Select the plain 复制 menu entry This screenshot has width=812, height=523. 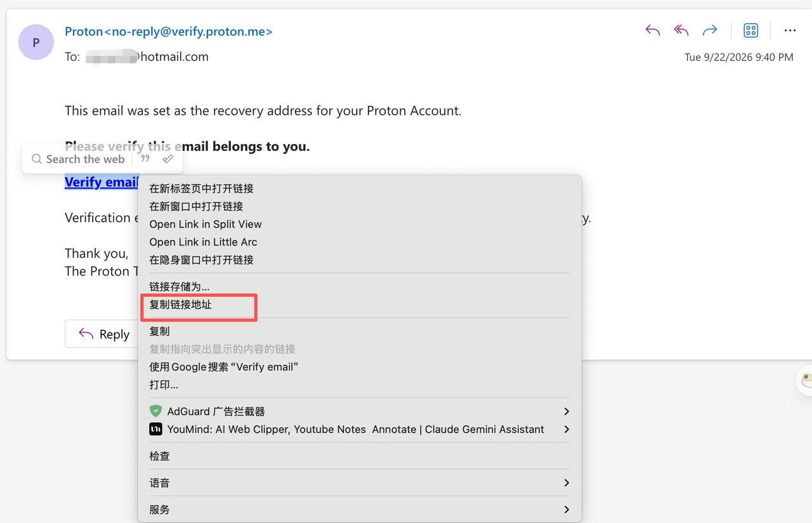(360, 331)
